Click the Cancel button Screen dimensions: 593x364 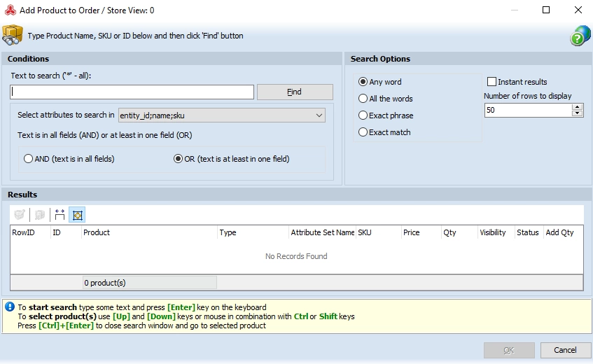point(565,350)
